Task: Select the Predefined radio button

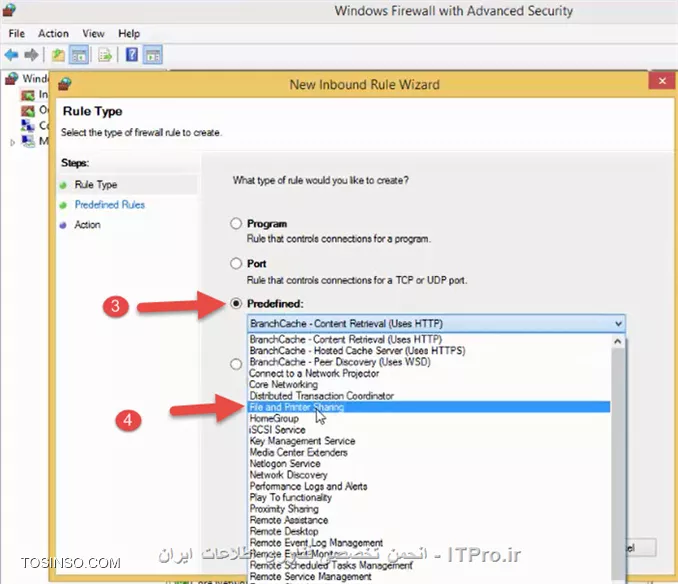Action: coord(236,303)
